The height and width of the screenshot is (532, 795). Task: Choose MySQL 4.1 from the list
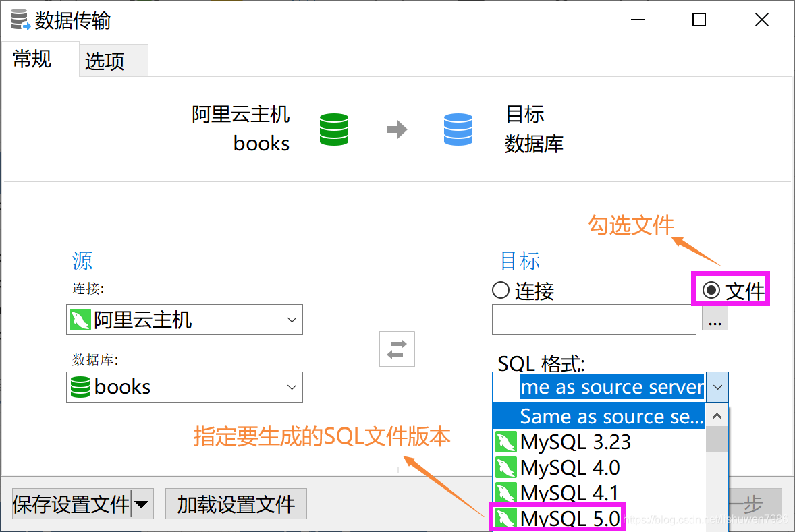(599, 492)
